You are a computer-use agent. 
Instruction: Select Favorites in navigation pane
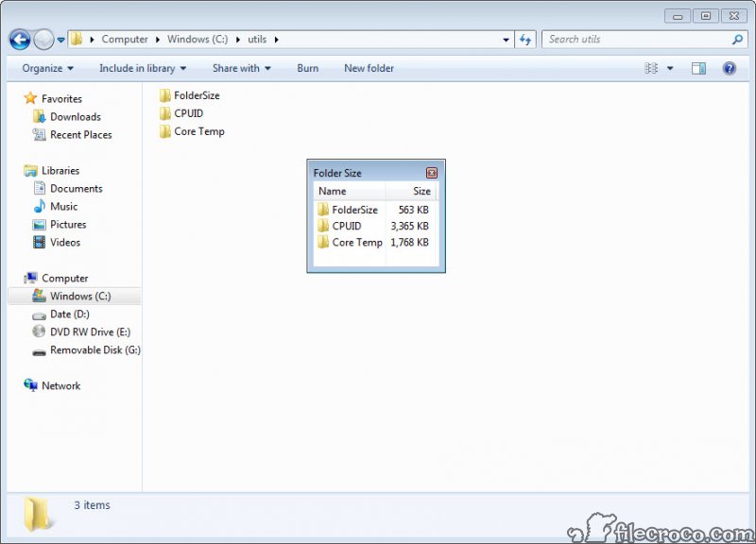click(x=61, y=99)
